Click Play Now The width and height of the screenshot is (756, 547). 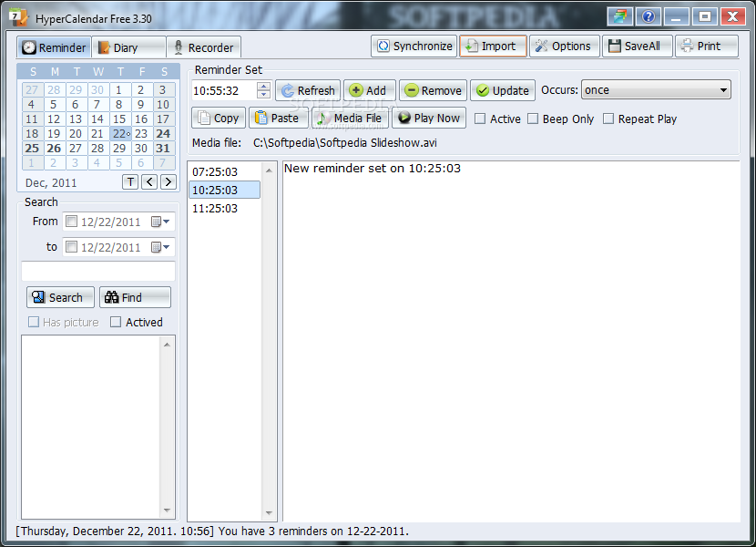point(429,118)
